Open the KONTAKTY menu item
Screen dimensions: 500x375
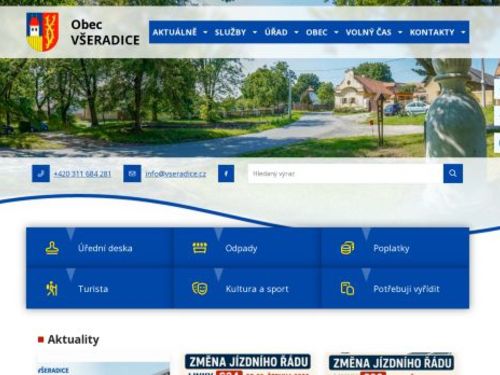[x=432, y=32]
